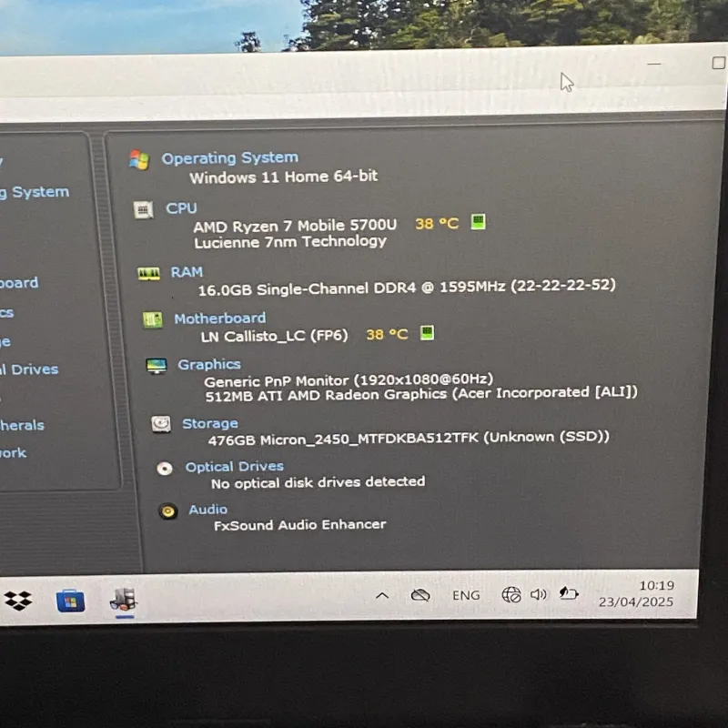Open the Motherboard section heading
Image resolution: width=728 pixels, height=728 pixels.
point(220,318)
